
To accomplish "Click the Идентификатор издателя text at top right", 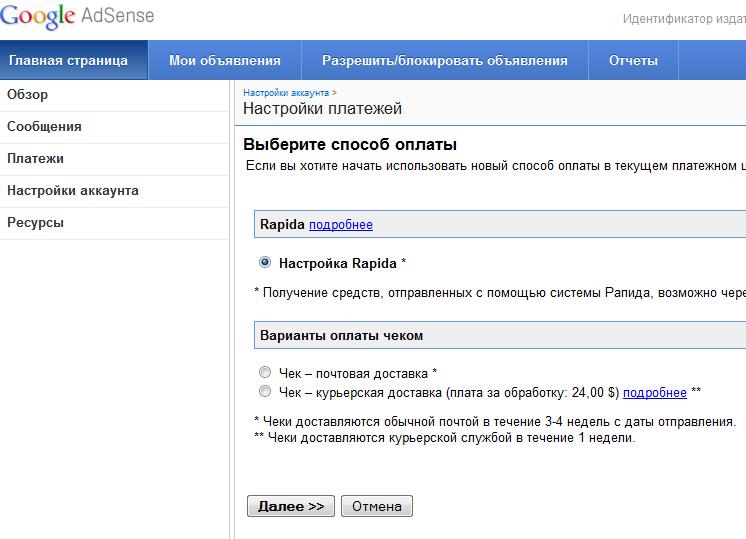I will click(683, 19).
